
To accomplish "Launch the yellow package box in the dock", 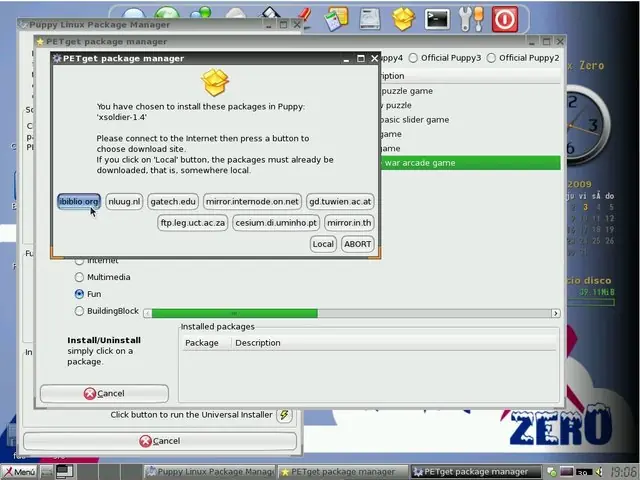I will click(x=403, y=19).
